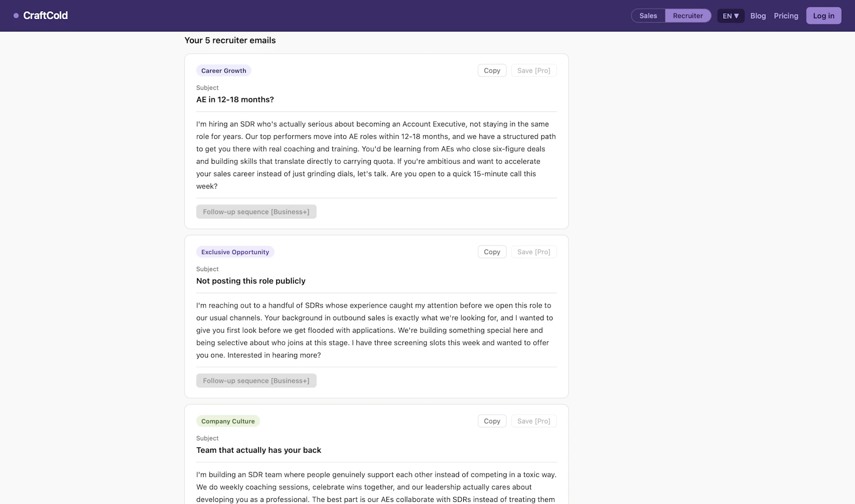Image resolution: width=855 pixels, height=504 pixels.
Task: Click the Career Growth tag
Action: coord(223,70)
